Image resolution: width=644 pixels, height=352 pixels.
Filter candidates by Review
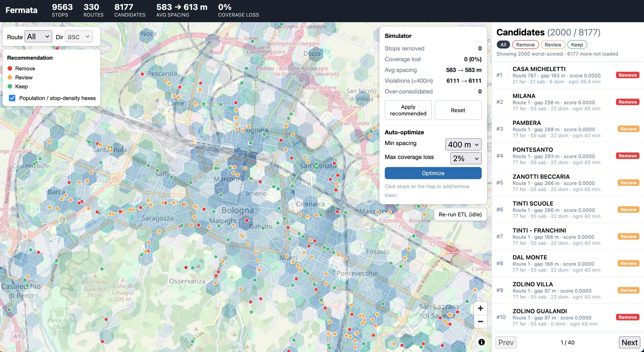click(x=553, y=45)
